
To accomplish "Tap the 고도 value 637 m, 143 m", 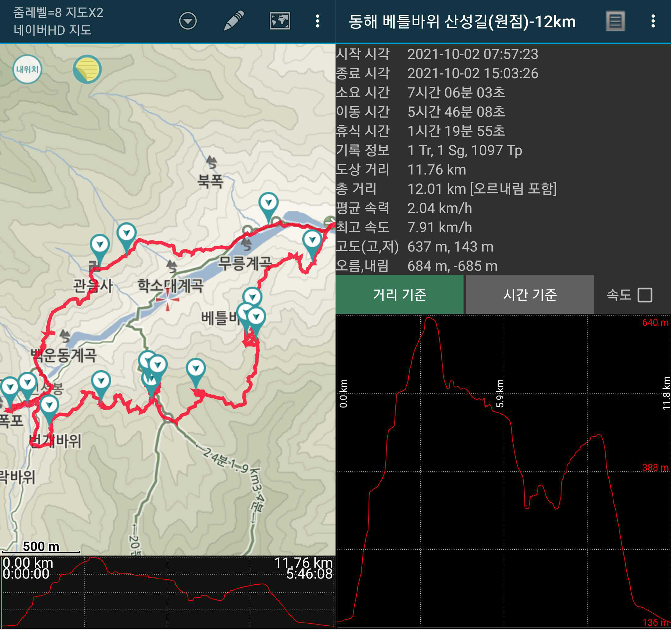I will pyautogui.click(x=450, y=247).
